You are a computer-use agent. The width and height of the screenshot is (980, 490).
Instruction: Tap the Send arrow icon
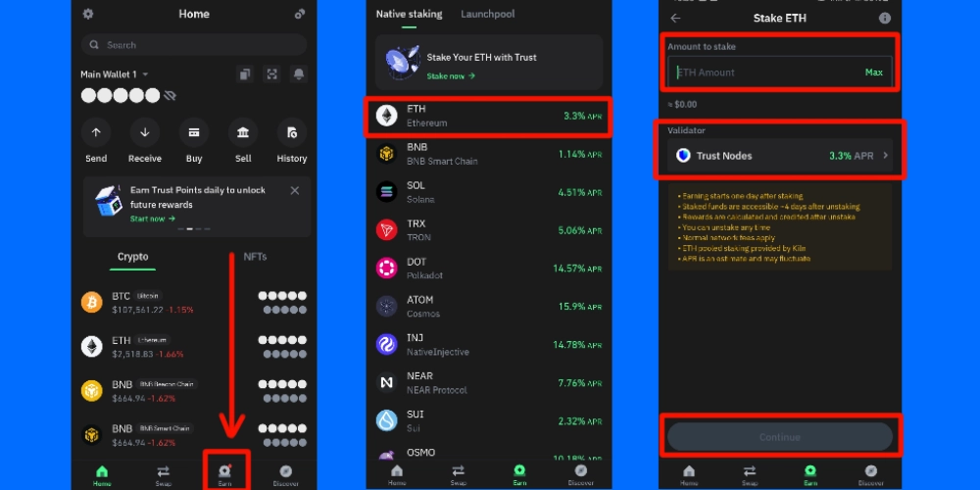(96, 132)
